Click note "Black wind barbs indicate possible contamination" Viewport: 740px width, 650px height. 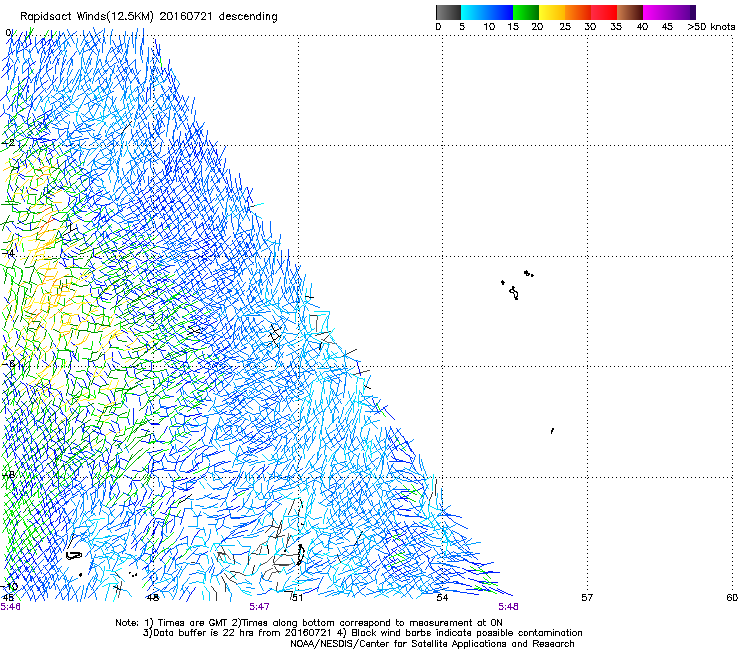tap(467, 633)
